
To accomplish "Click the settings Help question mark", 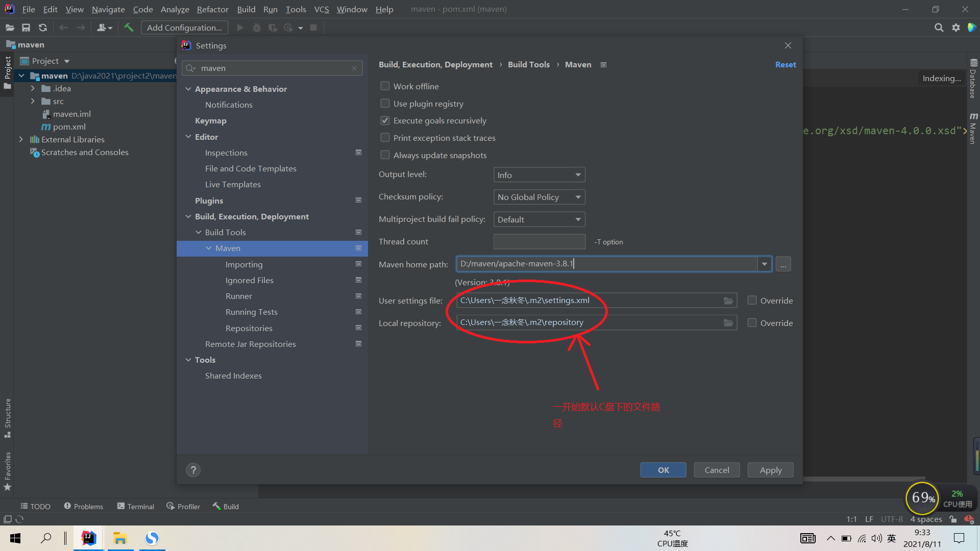I will point(193,470).
